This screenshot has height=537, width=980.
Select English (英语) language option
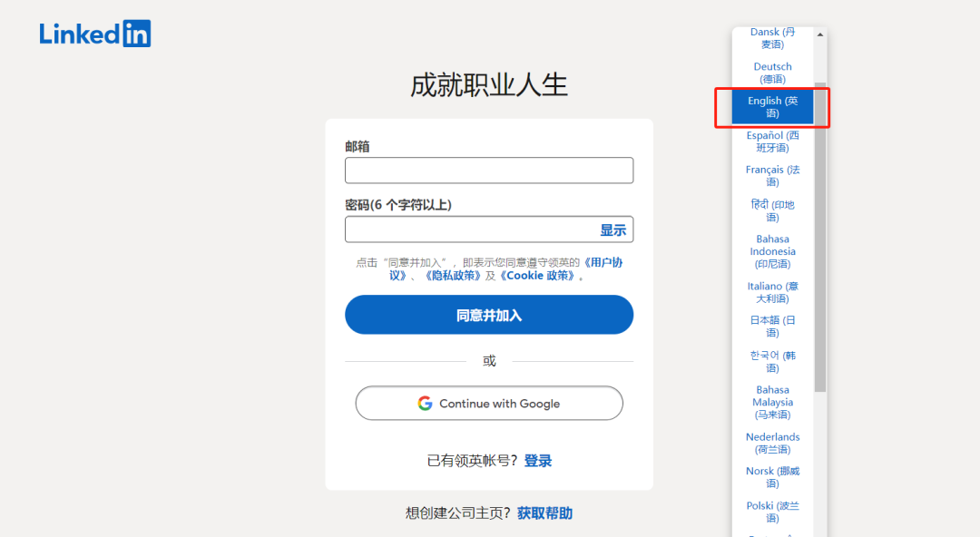coord(772,107)
